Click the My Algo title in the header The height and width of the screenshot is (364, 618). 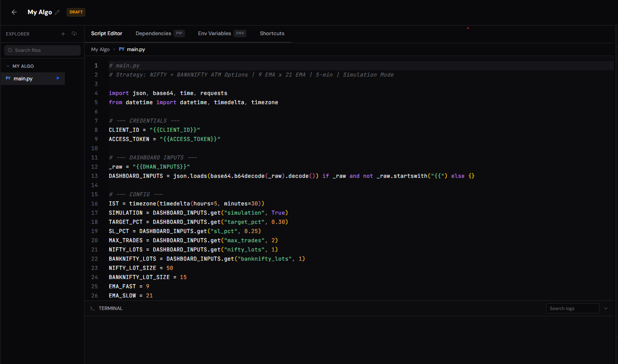coord(40,12)
